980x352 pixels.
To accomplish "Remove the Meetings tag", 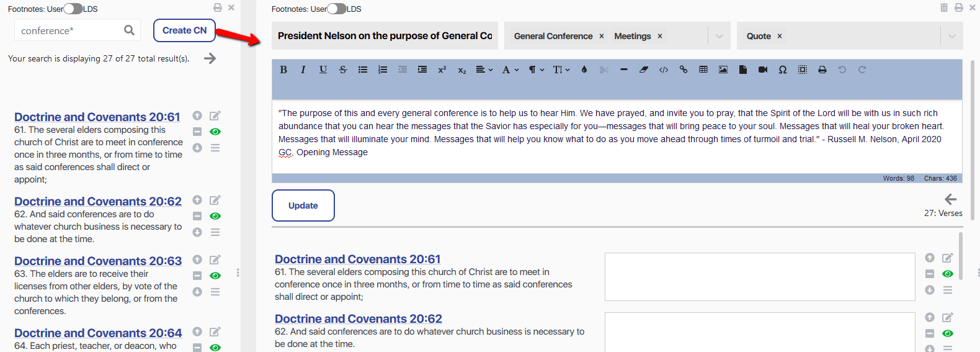I will click(x=660, y=36).
